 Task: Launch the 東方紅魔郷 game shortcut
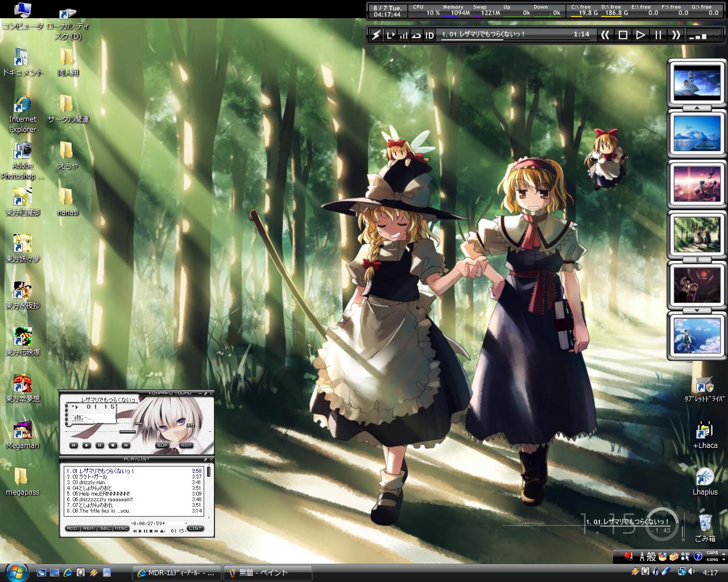[22, 202]
